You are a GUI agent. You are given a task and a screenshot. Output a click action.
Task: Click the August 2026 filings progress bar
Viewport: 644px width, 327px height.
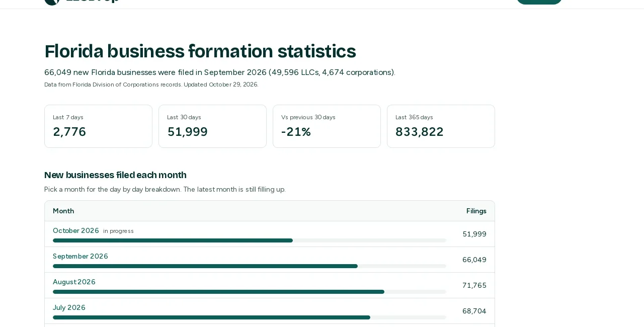point(250,292)
